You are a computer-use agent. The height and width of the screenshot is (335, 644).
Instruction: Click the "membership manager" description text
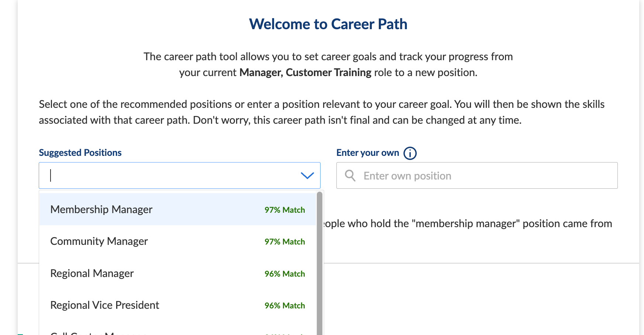(467, 223)
